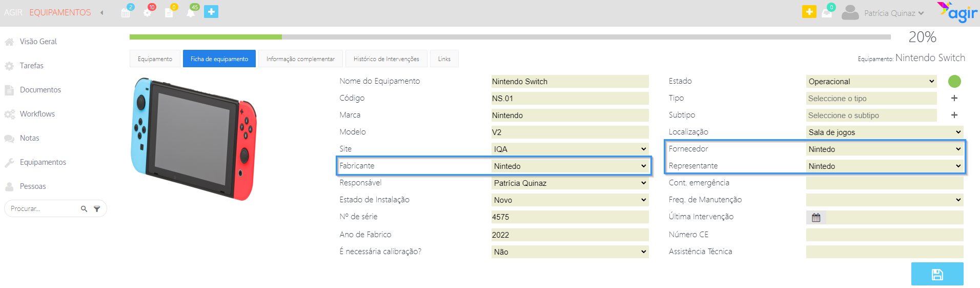The image size is (980, 288).
Task: Click the Marca field
Action: [570, 115]
